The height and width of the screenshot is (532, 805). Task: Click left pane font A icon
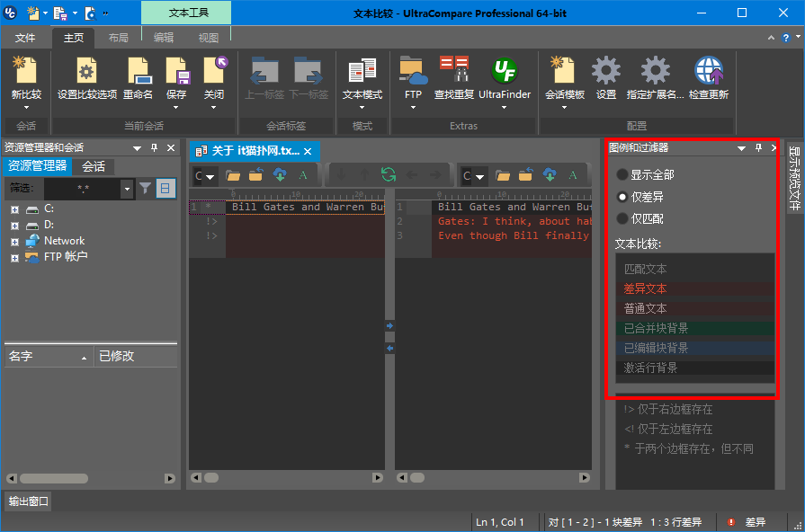click(x=303, y=175)
